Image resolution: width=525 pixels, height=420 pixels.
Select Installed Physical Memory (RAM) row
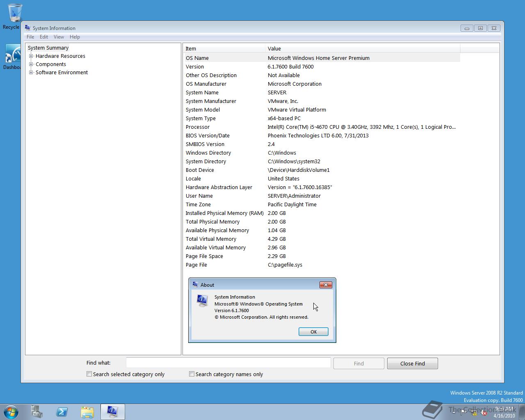322,213
